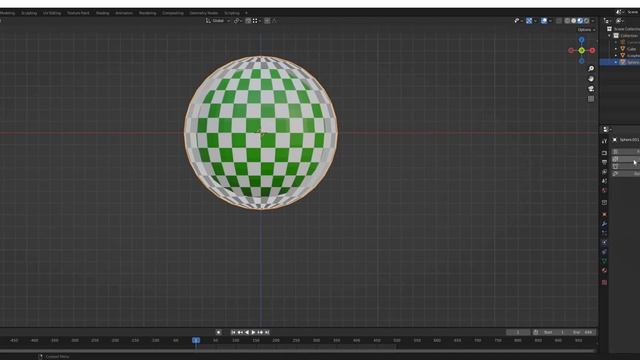Screen dimensions: 640x360
Task: Click the zoom magnifier viewport icon
Action: [x=591, y=69]
